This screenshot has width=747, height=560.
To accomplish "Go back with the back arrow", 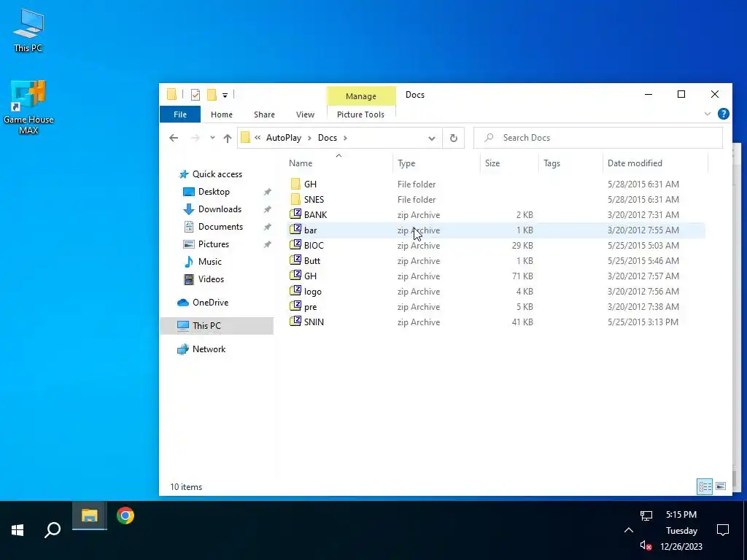I will click(x=174, y=138).
